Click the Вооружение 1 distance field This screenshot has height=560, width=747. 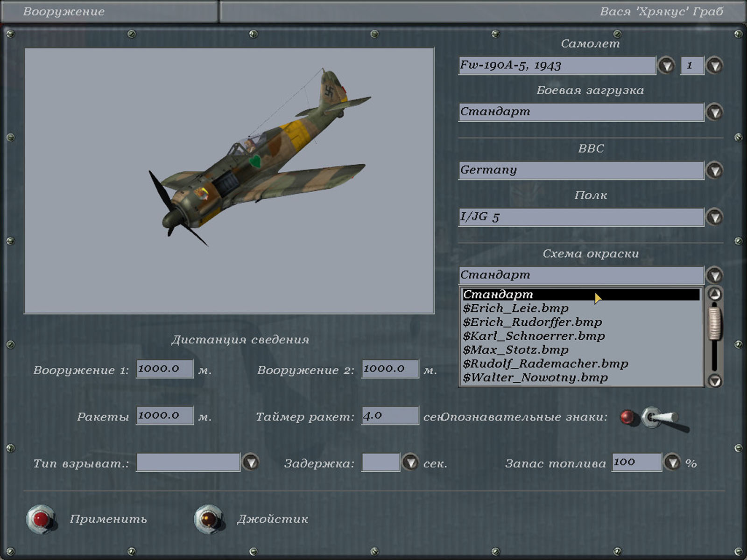pos(164,369)
